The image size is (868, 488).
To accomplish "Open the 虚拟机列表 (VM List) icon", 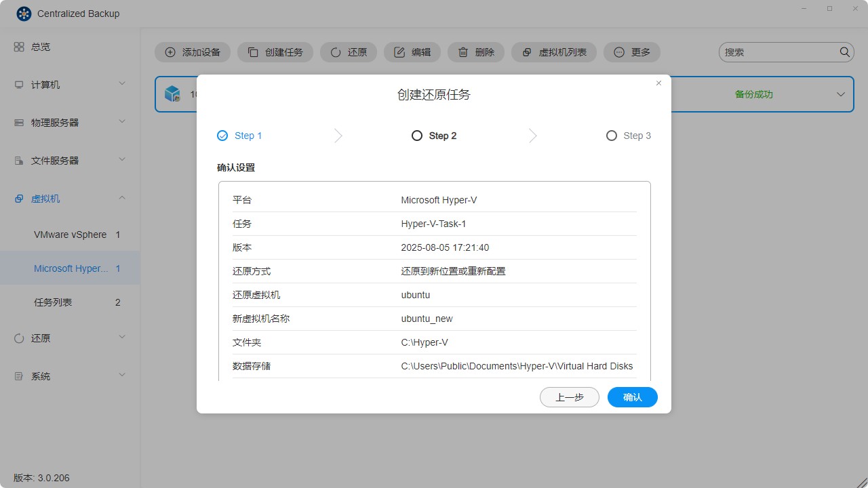I will point(527,52).
